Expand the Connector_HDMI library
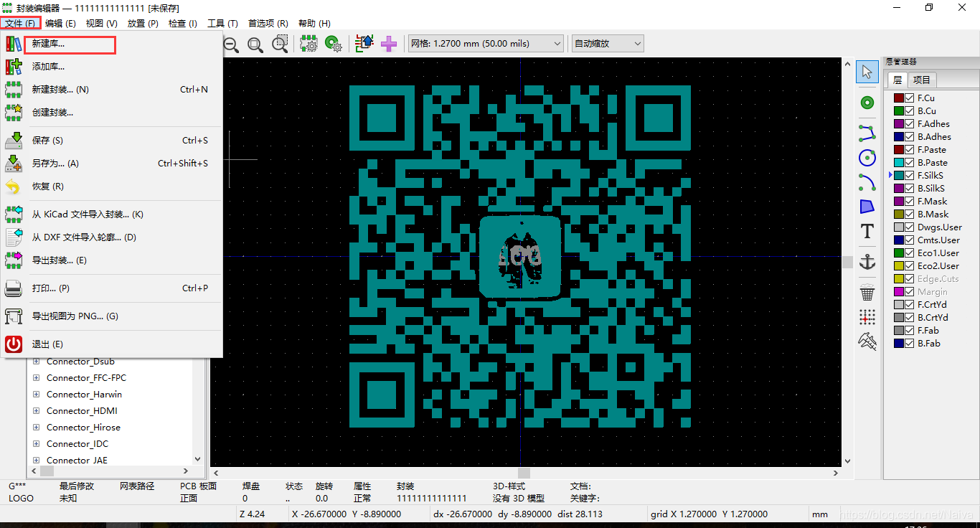 [36, 411]
